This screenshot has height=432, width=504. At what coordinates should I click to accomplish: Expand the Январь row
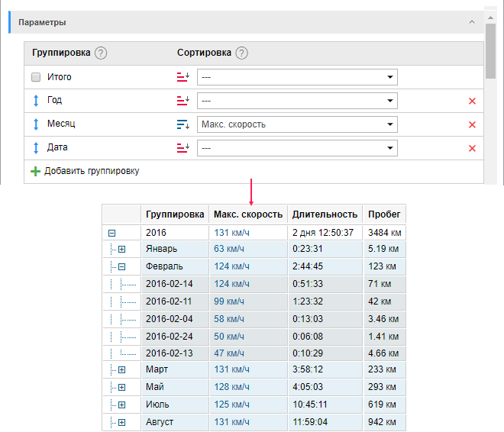(x=121, y=250)
